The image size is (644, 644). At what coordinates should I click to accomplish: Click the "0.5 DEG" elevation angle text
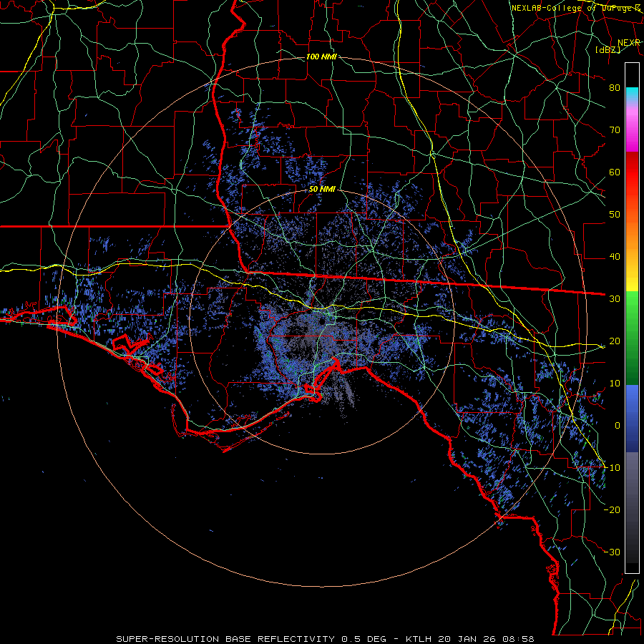[x=364, y=639]
